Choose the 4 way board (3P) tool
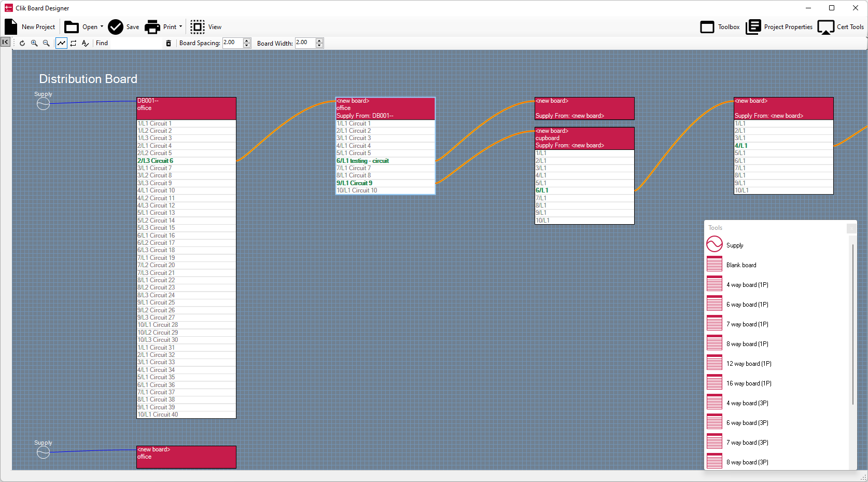868x482 pixels. pyautogui.click(x=747, y=403)
